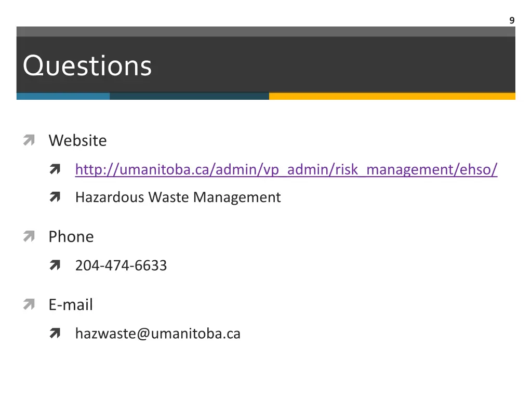Click the light blue accent bar
This screenshot has width=532, height=399.
pos(63,96)
